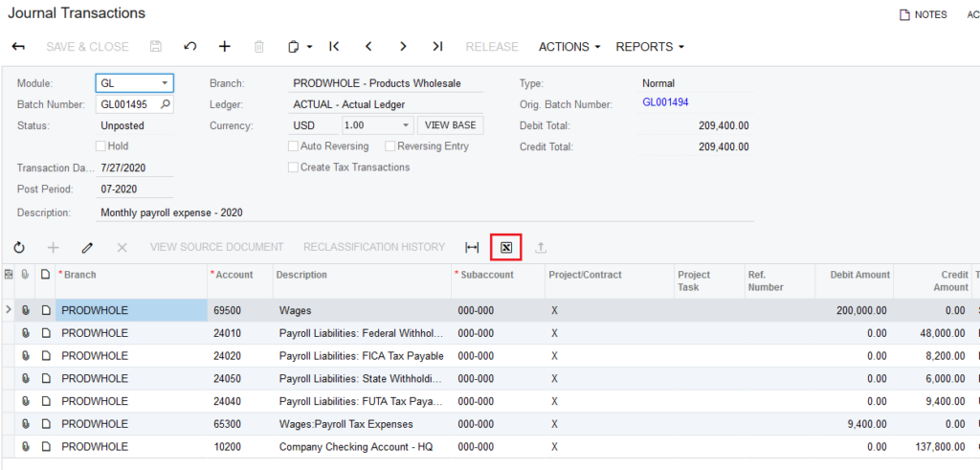The image size is (980, 470).
Task: Add a new journal transaction record
Action: 224,47
